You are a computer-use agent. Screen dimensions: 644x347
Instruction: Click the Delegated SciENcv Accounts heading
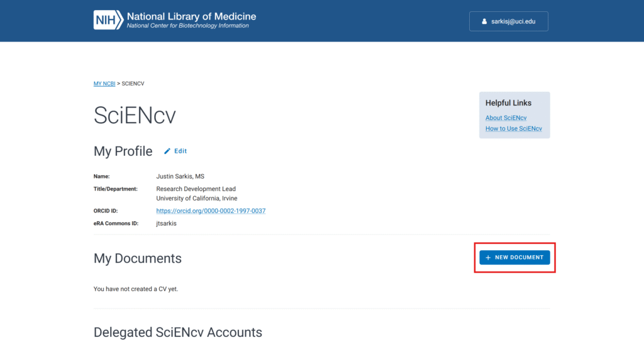177,333
